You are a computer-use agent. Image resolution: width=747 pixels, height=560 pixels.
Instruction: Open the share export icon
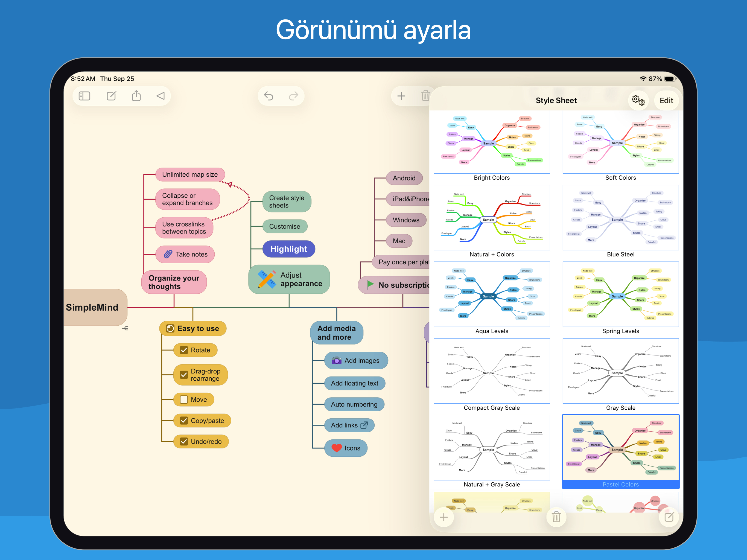tap(136, 96)
